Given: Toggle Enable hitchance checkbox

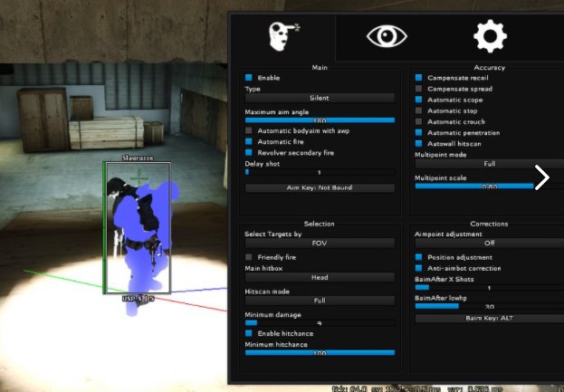Looking at the screenshot, I should [249, 333].
